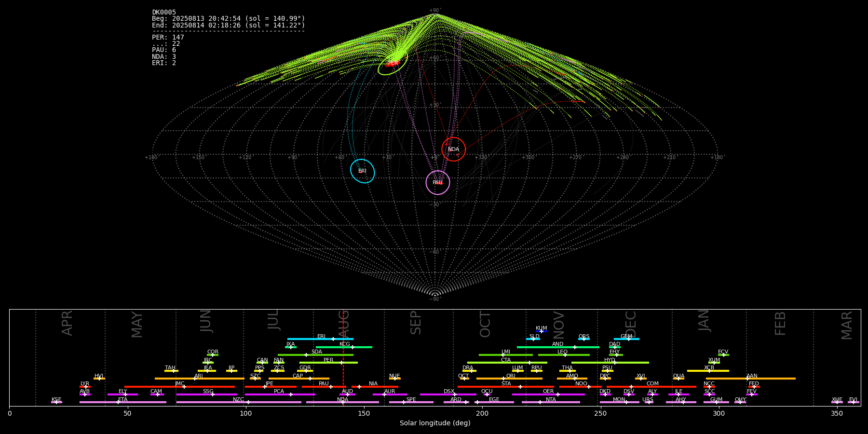Click the KUM shower bar in timeline
This screenshot has width=868, height=434.
tap(542, 331)
